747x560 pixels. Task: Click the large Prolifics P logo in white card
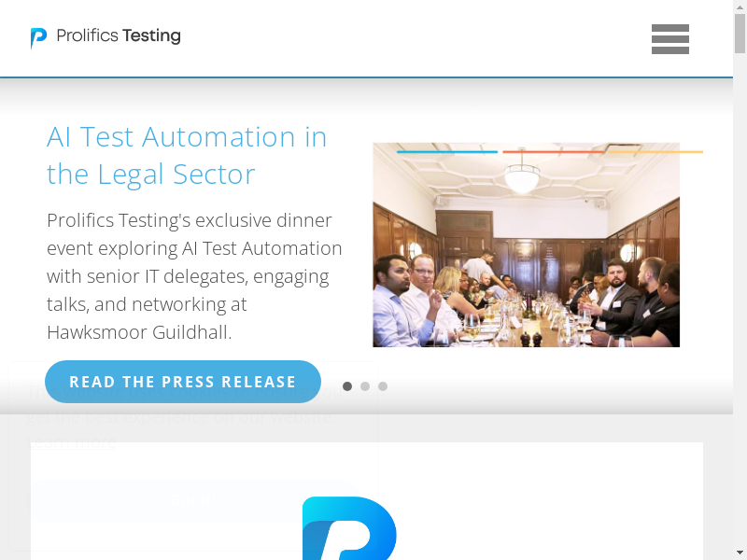pos(349,528)
